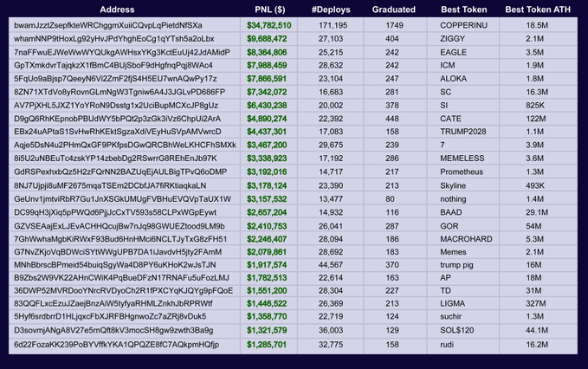Click the MEMELESS token name

tap(462, 159)
